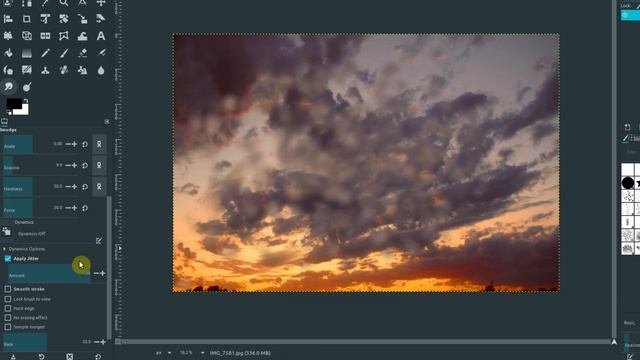Select the Heal tool
The image size is (640, 360).
tap(64, 70)
